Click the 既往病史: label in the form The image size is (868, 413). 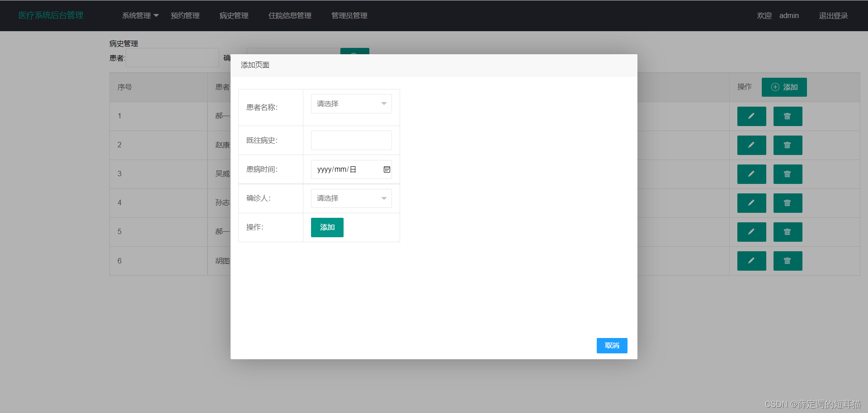(x=262, y=141)
